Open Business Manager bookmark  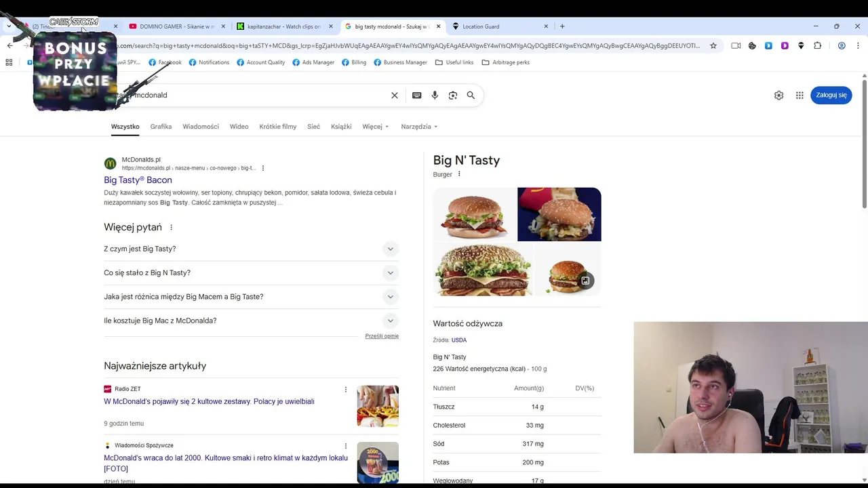pyautogui.click(x=400, y=62)
